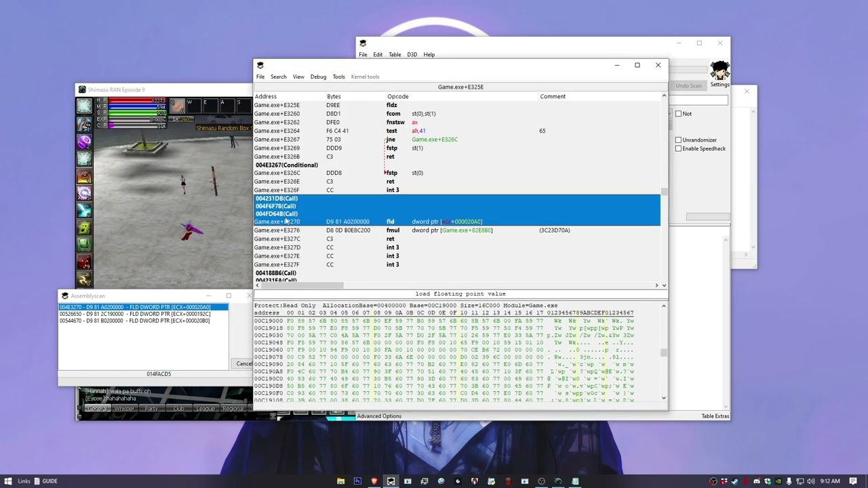The image size is (868, 488).
Task: Open Search menu in Memory Viewer
Action: pyautogui.click(x=278, y=77)
